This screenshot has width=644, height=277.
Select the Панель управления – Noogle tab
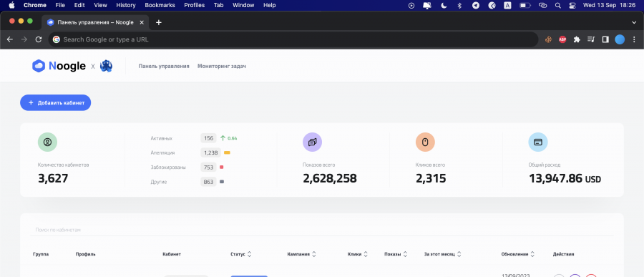point(95,22)
